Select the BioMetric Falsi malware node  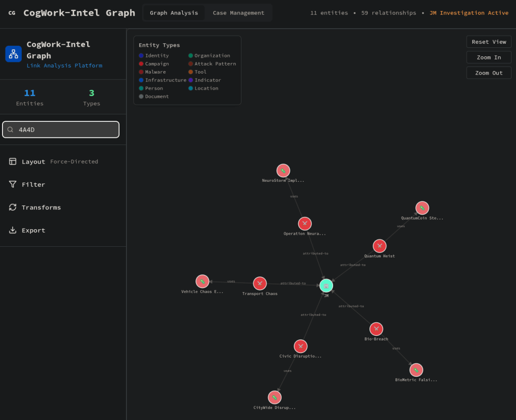(x=416, y=370)
